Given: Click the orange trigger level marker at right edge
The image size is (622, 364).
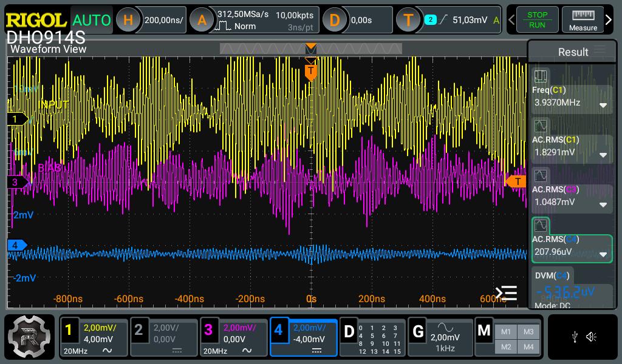Looking at the screenshot, I should pos(516,181).
